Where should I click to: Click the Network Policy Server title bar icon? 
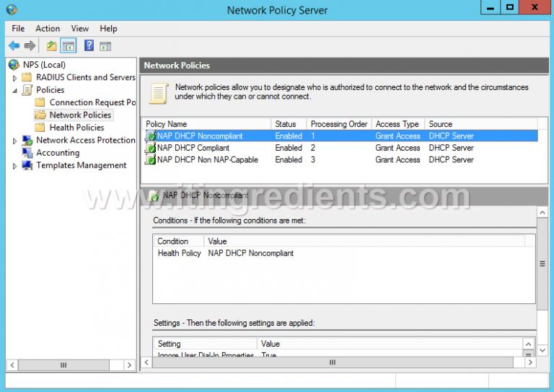[x=12, y=9]
